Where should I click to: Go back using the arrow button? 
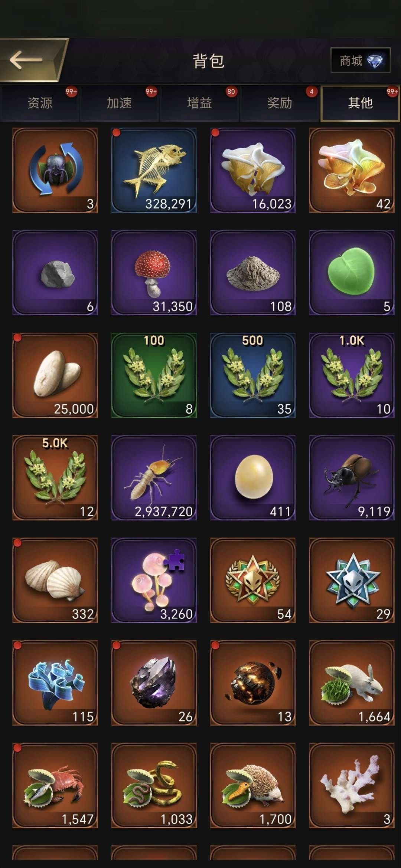tap(32, 60)
